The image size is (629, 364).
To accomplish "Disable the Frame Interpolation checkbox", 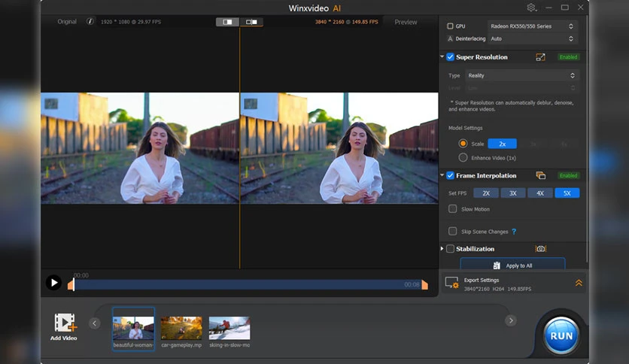I will 450,175.
